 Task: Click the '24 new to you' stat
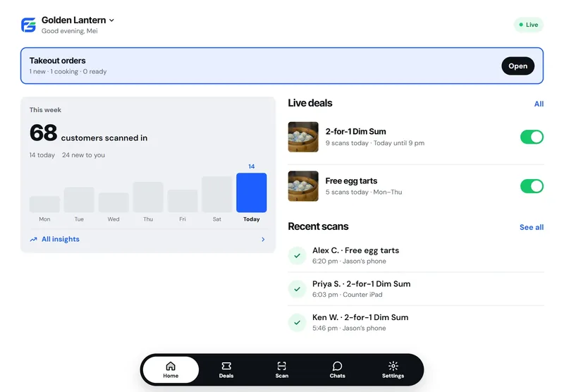pos(83,155)
